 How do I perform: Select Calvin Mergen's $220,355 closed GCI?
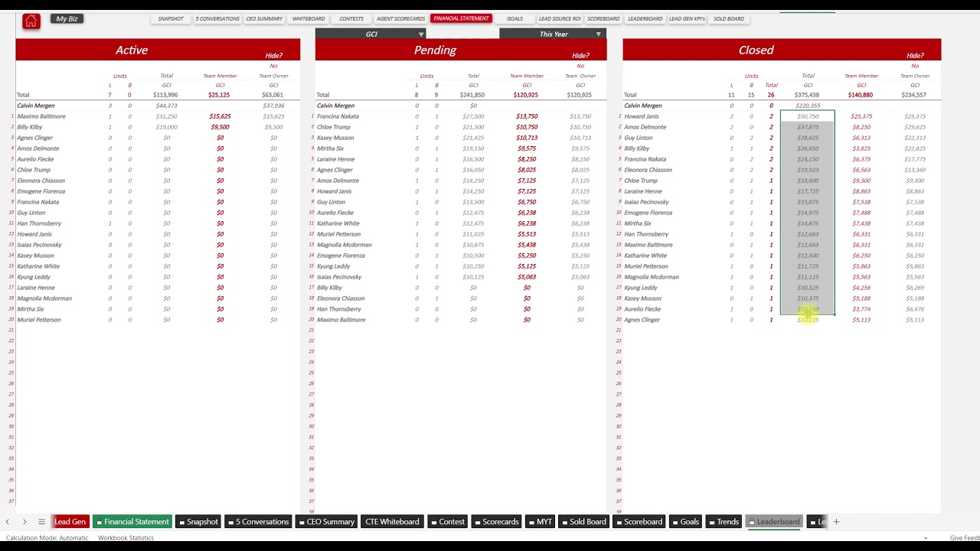pos(808,106)
